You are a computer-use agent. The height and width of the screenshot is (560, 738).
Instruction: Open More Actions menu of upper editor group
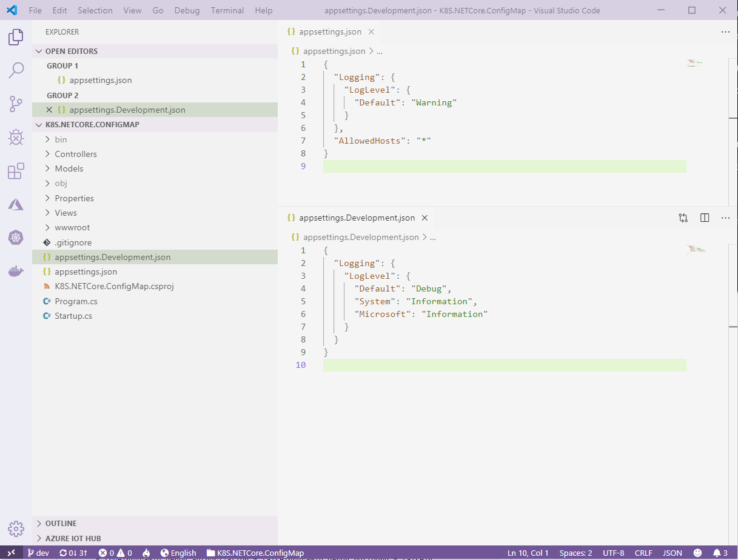click(x=726, y=32)
